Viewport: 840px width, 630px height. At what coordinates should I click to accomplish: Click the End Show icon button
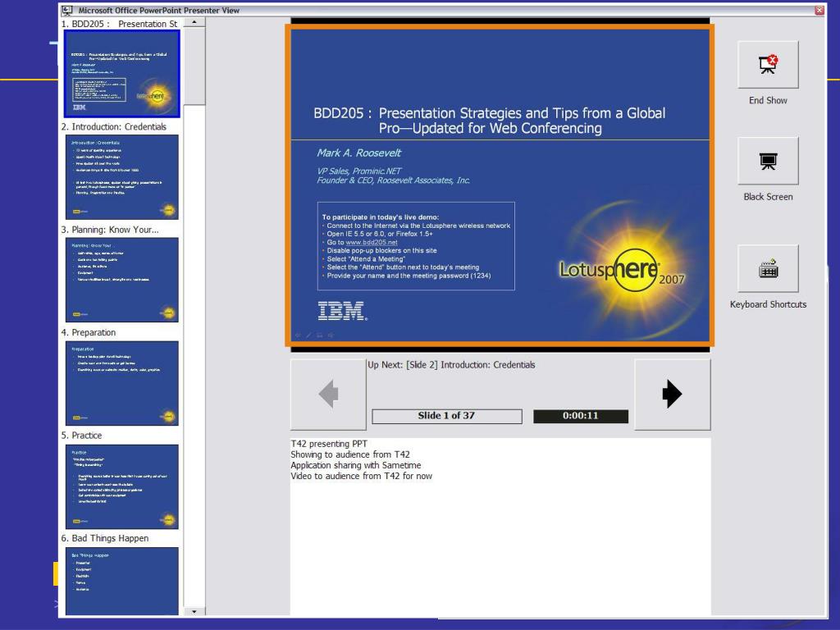[x=768, y=65]
